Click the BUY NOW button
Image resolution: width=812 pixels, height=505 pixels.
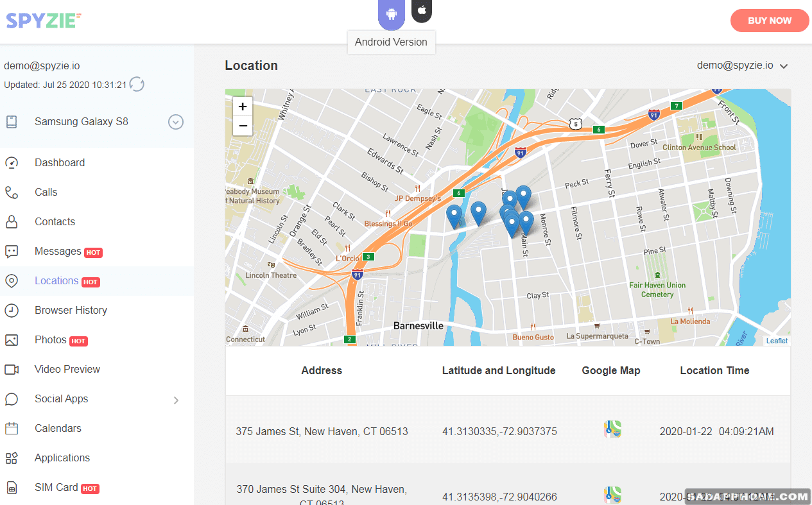[769, 20]
